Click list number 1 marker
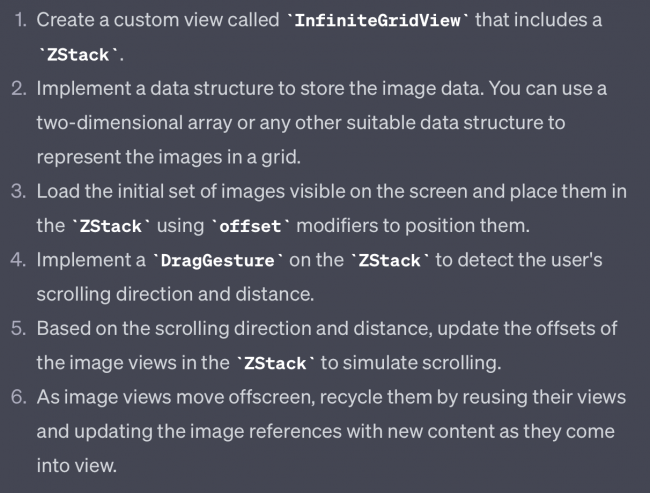Image resolution: width=650 pixels, height=493 pixels. (x=20, y=20)
